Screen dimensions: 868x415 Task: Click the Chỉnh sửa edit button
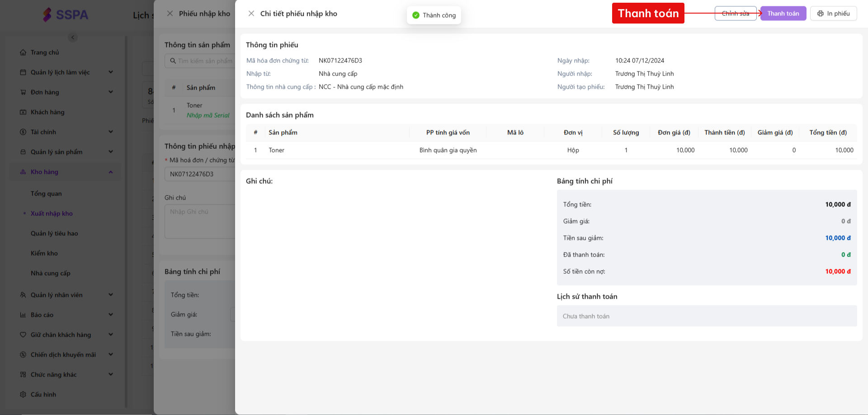(x=736, y=14)
